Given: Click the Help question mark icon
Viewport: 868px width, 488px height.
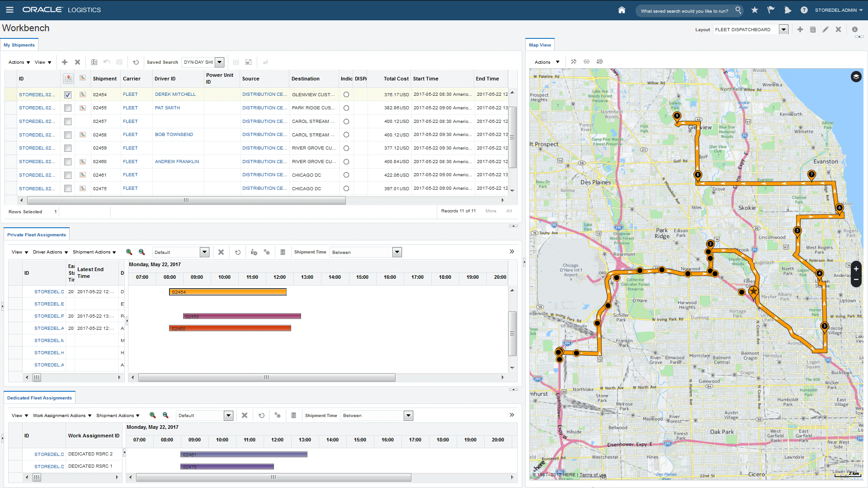Looking at the screenshot, I should 804,10.
